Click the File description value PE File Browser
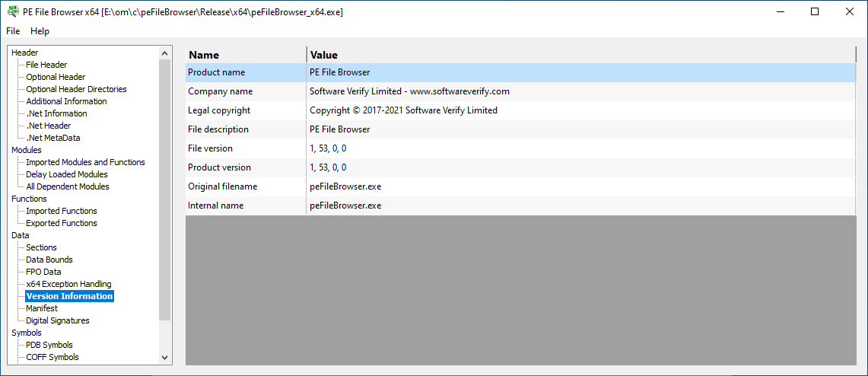Screen dimensions: 868x376 pos(340,129)
